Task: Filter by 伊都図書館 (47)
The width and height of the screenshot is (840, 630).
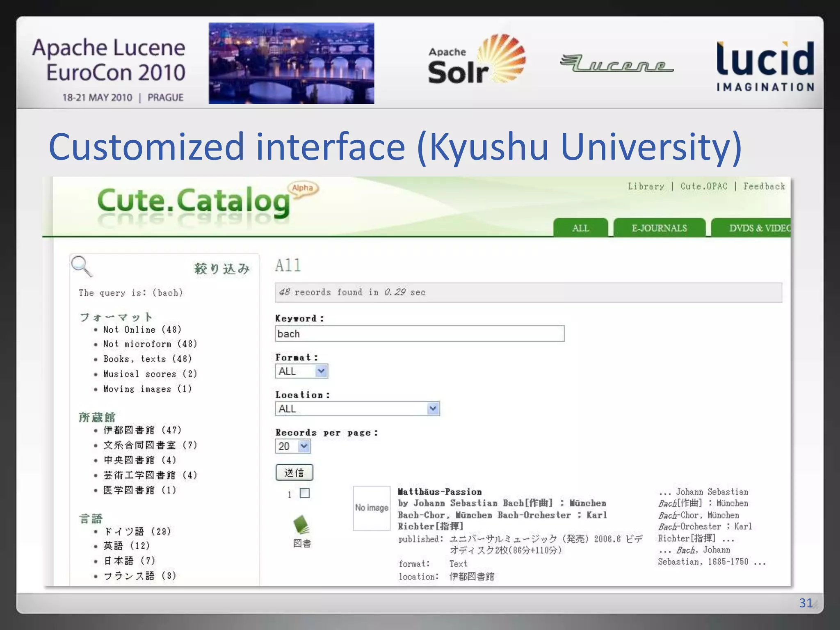Action: 142,430
